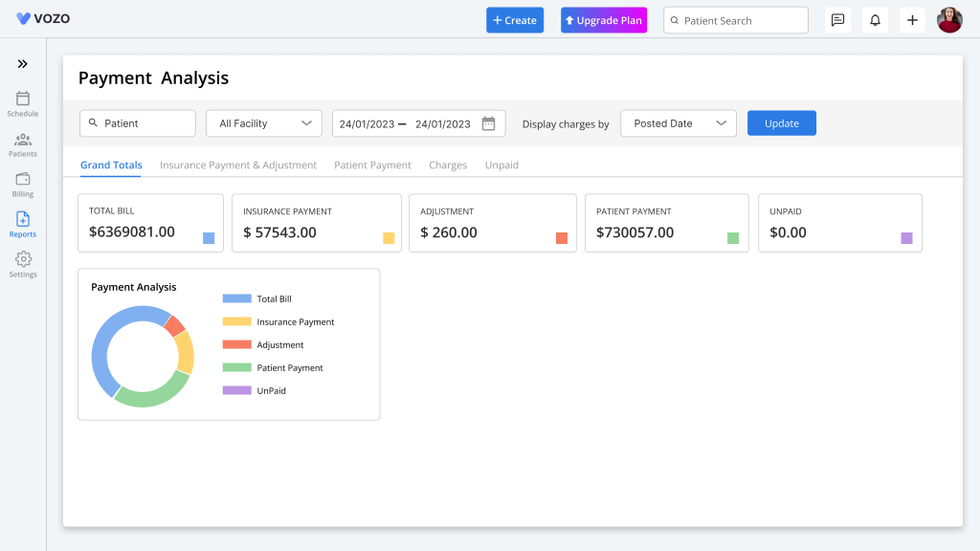980x551 pixels.
Task: Switch to the Unpaid tab
Action: coord(501,165)
